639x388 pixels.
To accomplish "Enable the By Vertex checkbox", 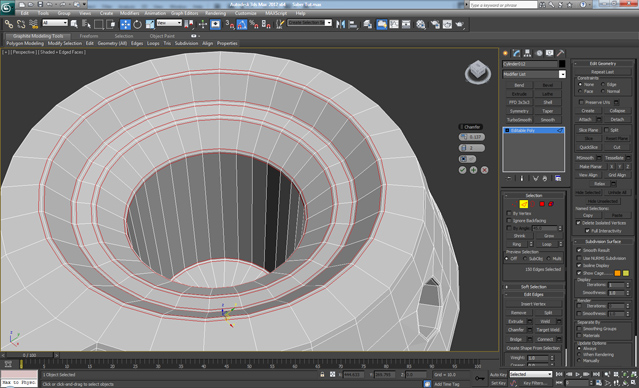I will click(x=509, y=213).
